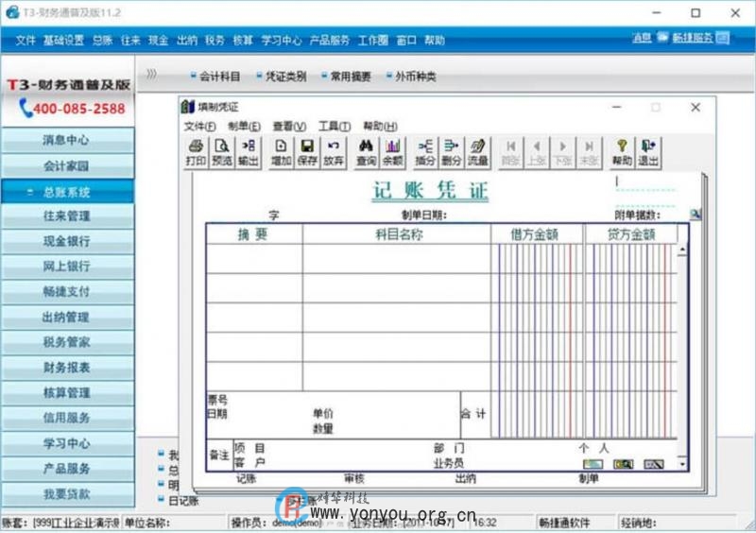This screenshot has width=756, height=533.
Task: Go to first voucher (首张) icon
Action: point(510,152)
